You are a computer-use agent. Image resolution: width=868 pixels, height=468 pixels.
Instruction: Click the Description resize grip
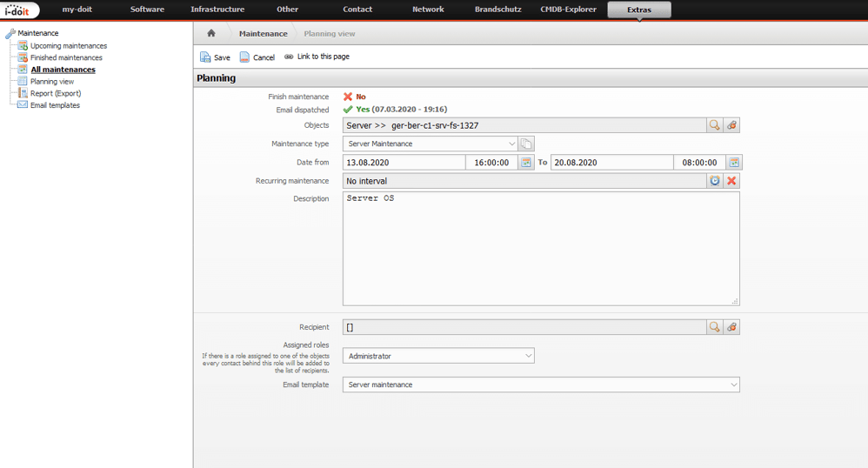click(735, 301)
